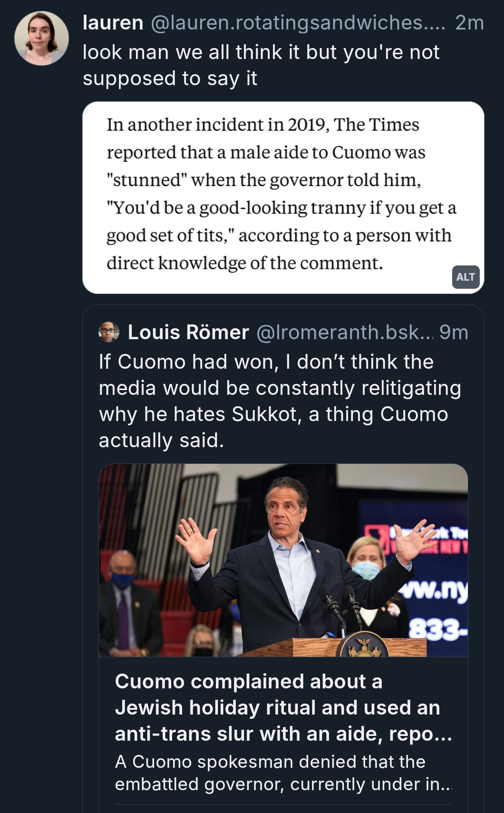Open the @lauren.rotatingsandwiches handle link

coord(298,23)
